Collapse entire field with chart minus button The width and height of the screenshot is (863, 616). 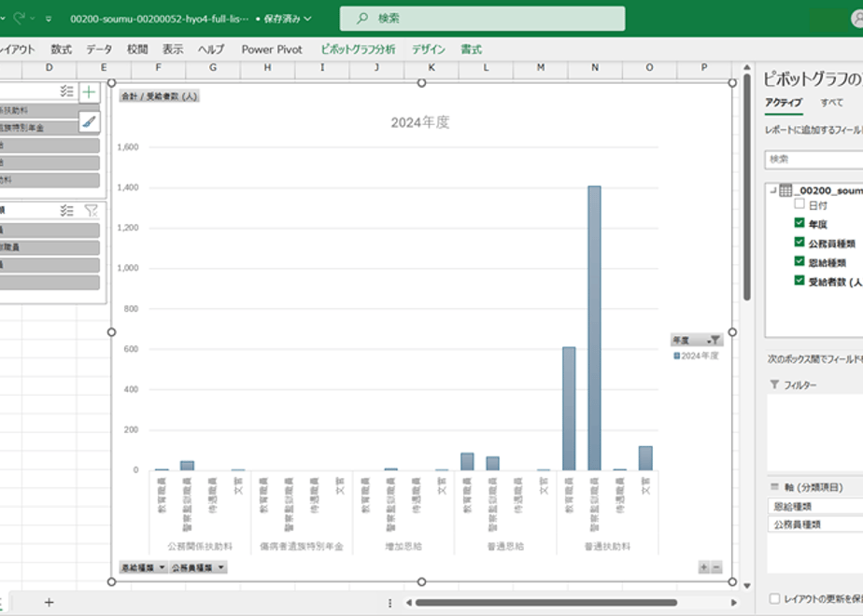click(x=716, y=567)
